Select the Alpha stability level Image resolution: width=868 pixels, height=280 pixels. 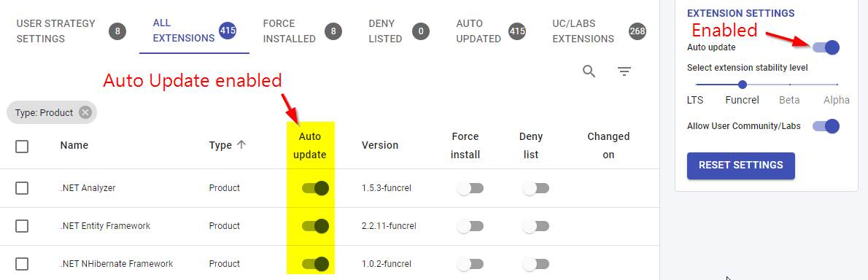[837, 85]
